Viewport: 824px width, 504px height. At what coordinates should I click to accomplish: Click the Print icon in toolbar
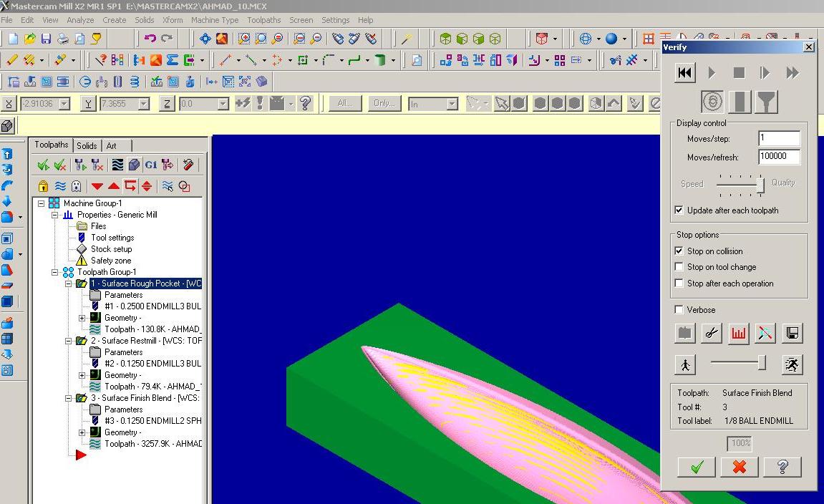(63, 39)
